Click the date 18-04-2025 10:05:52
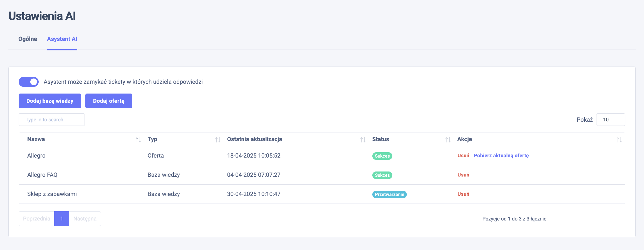Image resolution: width=644 pixels, height=250 pixels. tap(254, 156)
